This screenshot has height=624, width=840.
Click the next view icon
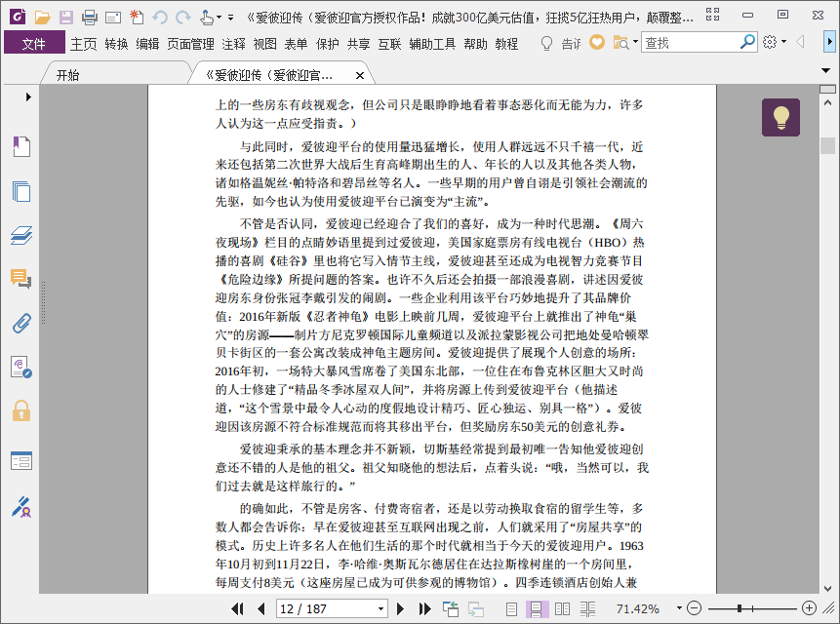pos(475,608)
